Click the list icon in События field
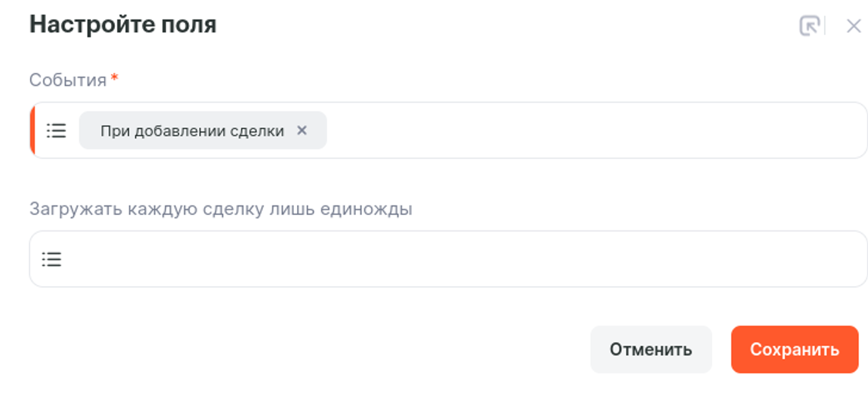This screenshot has width=868, height=410. 56,130
